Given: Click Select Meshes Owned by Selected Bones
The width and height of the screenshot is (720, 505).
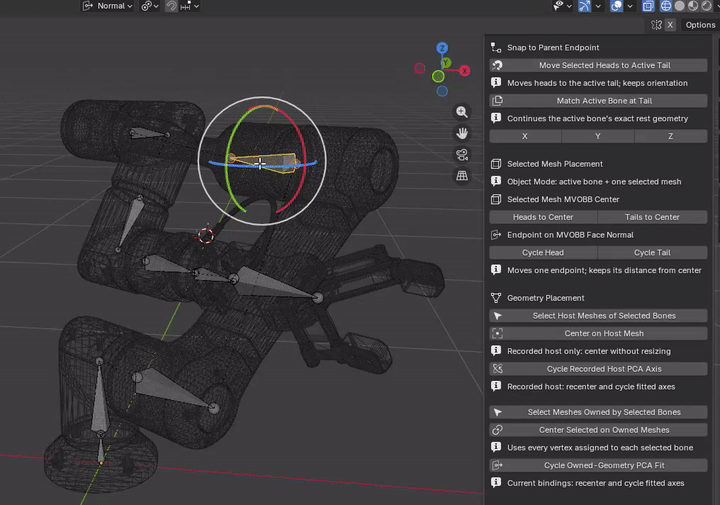Looking at the screenshot, I should click(x=598, y=412).
